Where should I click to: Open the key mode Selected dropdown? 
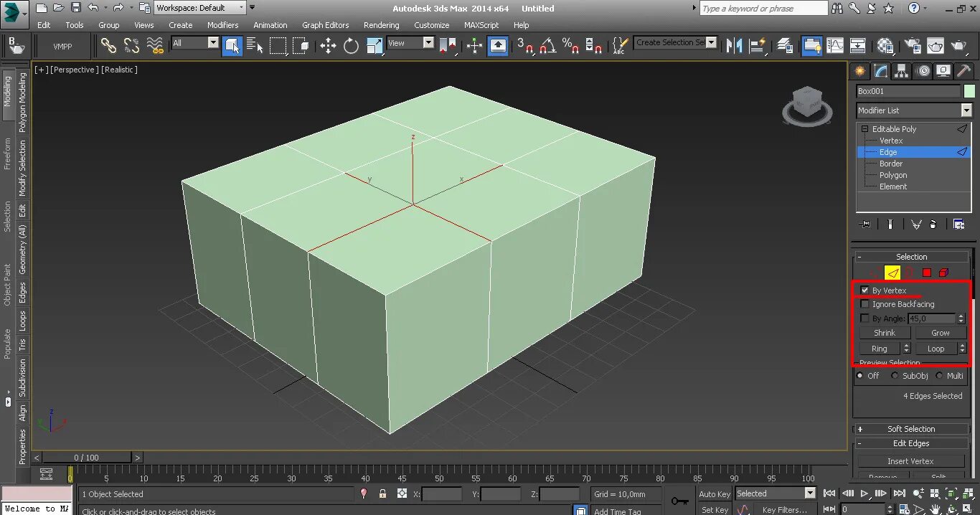click(x=776, y=493)
